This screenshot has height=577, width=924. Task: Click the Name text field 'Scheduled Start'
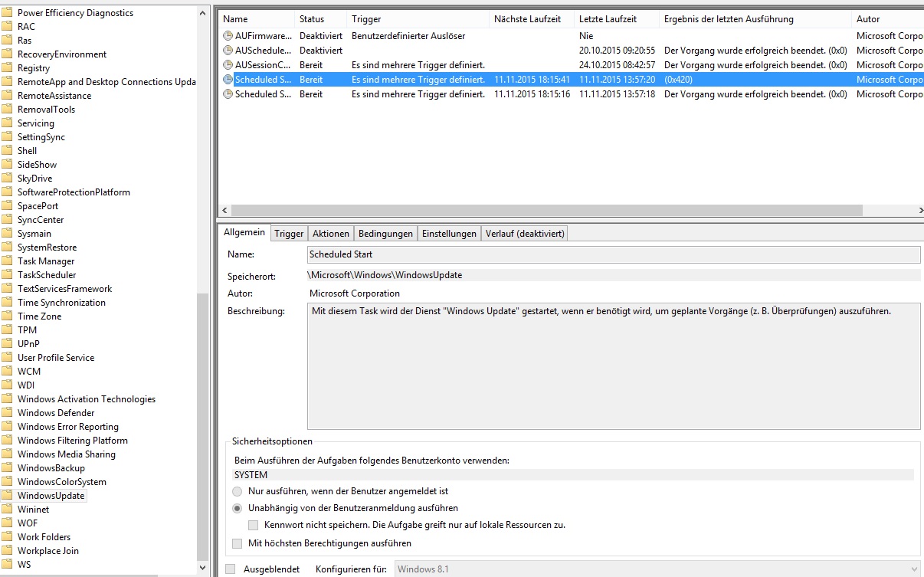click(x=613, y=254)
